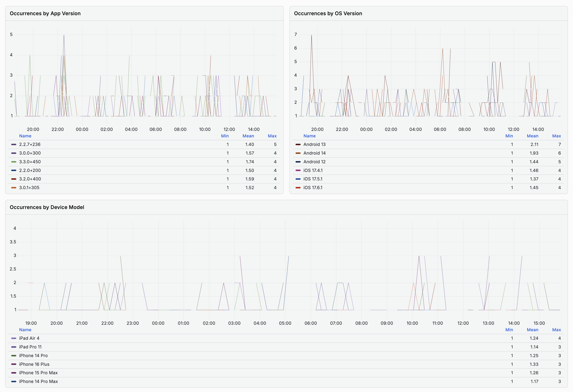Image resolution: width=573 pixels, height=392 pixels.
Task: Select the iOS 17.5.1 legend entry
Action: pos(313,179)
